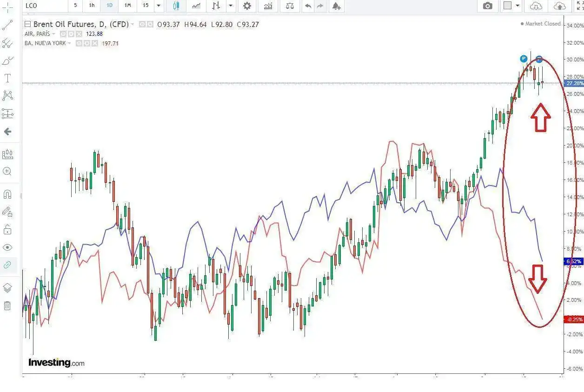Switch to the 1h timeframe

pos(92,6)
